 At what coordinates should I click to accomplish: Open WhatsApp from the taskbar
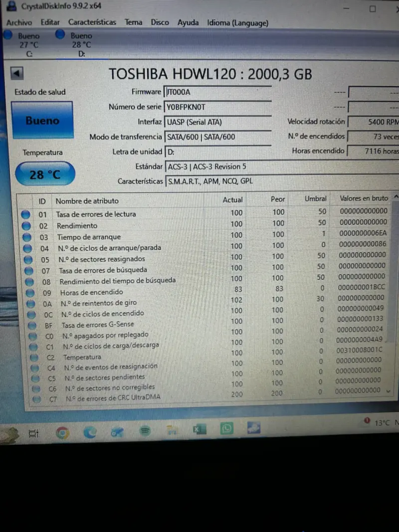click(x=226, y=428)
